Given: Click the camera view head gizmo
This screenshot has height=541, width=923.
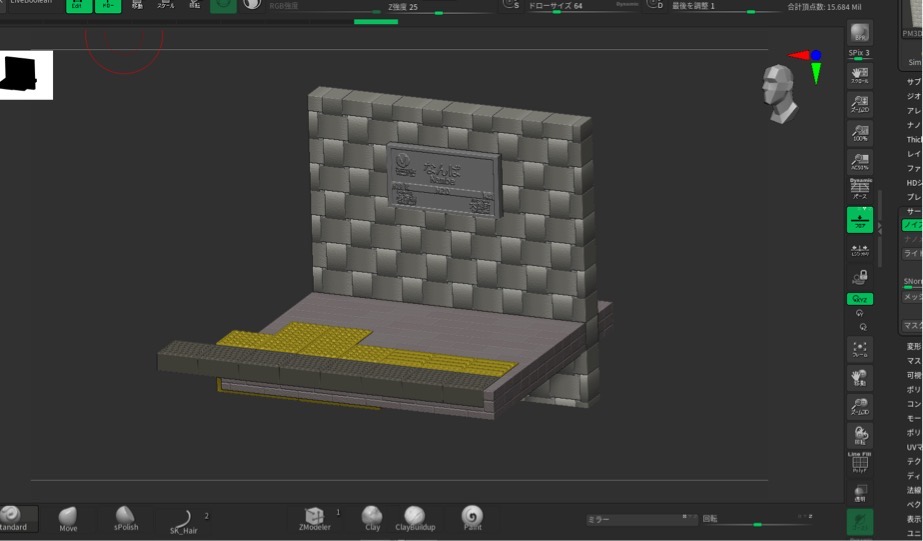Looking at the screenshot, I should pos(778,94).
